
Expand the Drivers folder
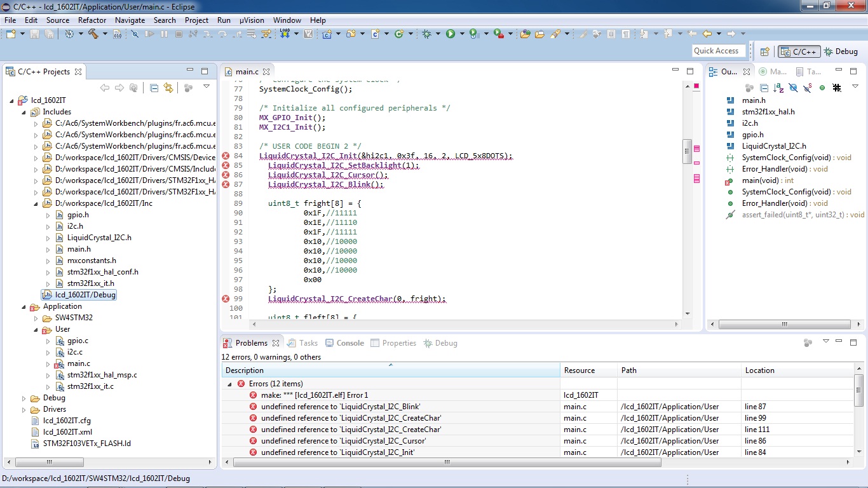[x=24, y=409]
